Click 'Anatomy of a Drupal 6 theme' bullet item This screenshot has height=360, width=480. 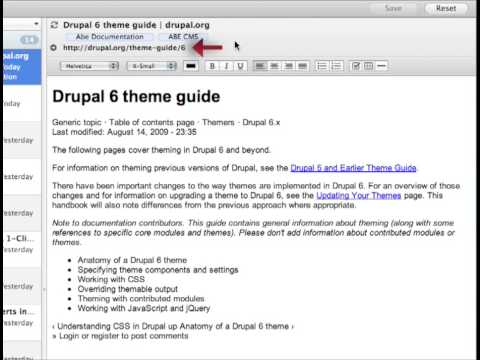[x=132, y=260]
